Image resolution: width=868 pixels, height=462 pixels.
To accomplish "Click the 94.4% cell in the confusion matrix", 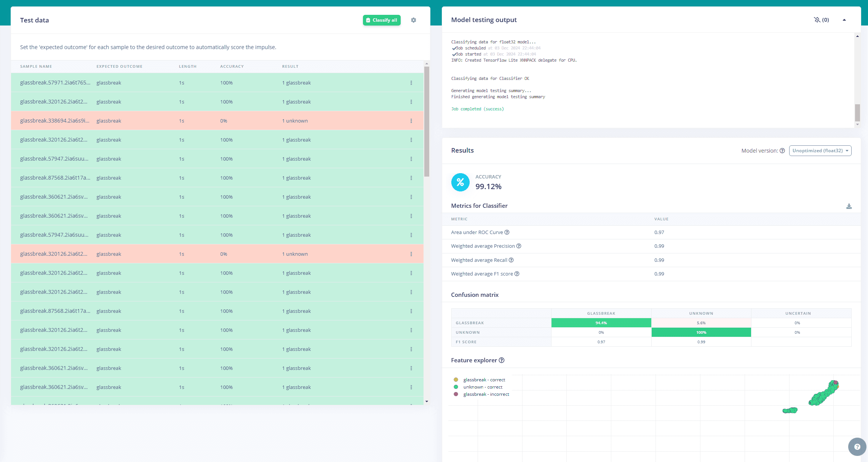I will [601, 323].
